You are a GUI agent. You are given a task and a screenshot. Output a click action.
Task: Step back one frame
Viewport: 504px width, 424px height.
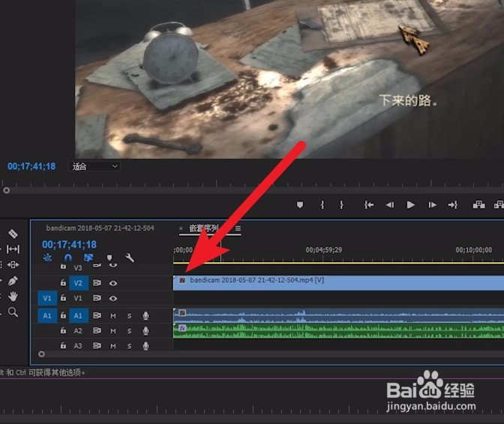[x=390, y=205]
